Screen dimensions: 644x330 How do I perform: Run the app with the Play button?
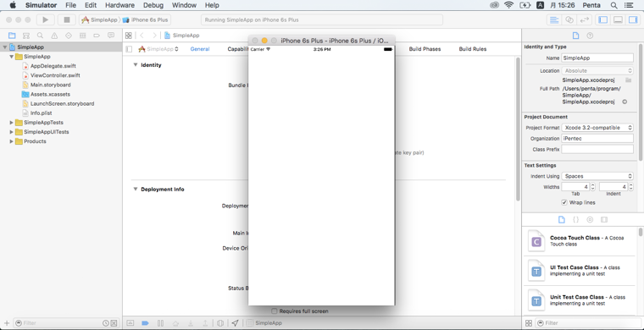(x=46, y=19)
